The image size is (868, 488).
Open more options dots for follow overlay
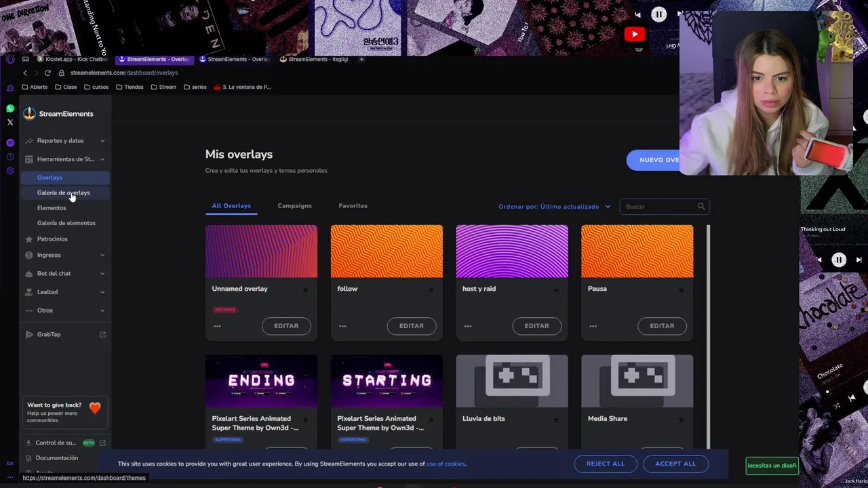coord(342,326)
